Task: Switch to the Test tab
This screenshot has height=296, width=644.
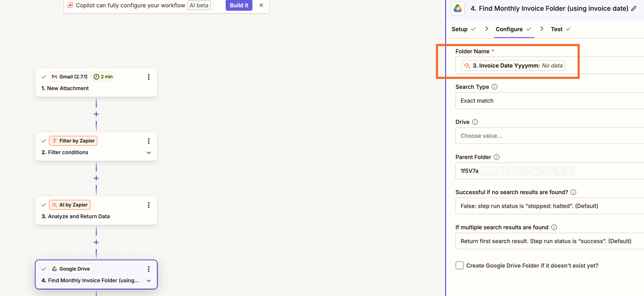Action: (x=556, y=29)
